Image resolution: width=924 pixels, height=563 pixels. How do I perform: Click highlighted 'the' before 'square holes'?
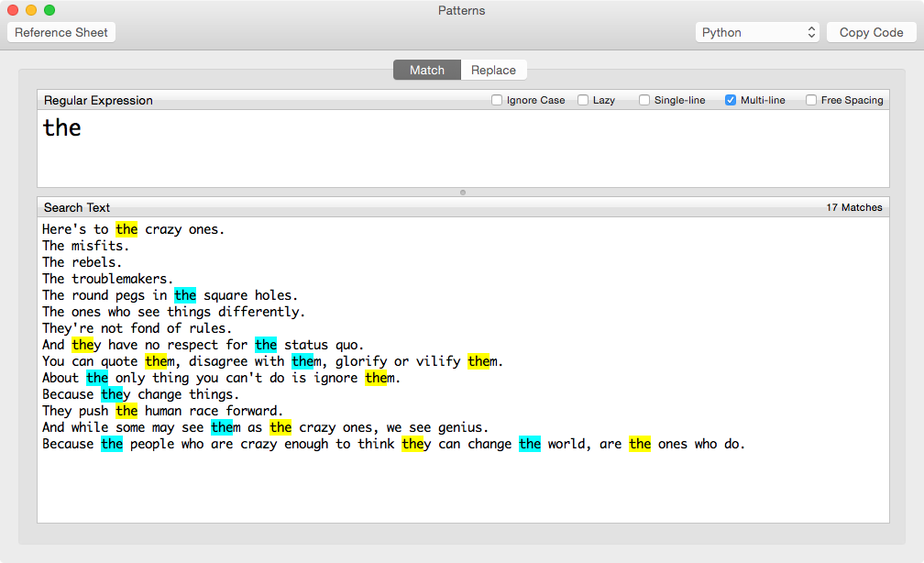[185, 295]
